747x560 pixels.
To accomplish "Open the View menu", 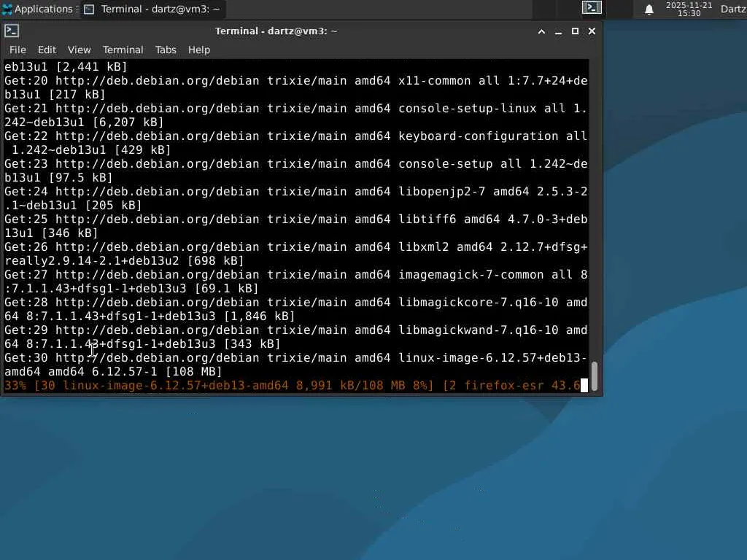I will [x=79, y=50].
